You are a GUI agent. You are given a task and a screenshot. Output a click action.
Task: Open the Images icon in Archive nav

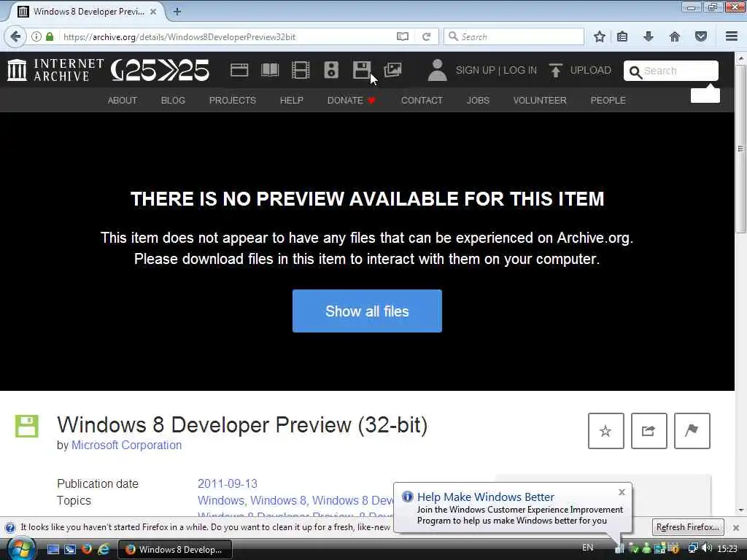click(x=392, y=70)
